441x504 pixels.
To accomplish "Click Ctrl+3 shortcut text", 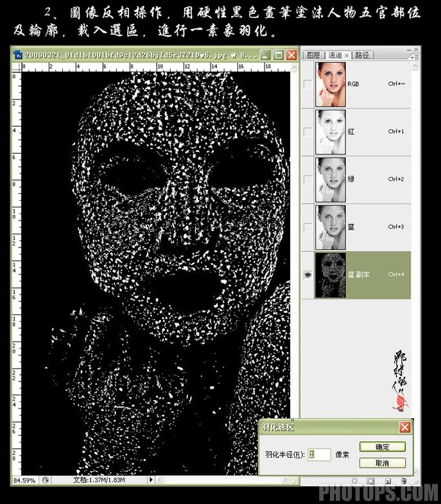I will pyautogui.click(x=396, y=226).
